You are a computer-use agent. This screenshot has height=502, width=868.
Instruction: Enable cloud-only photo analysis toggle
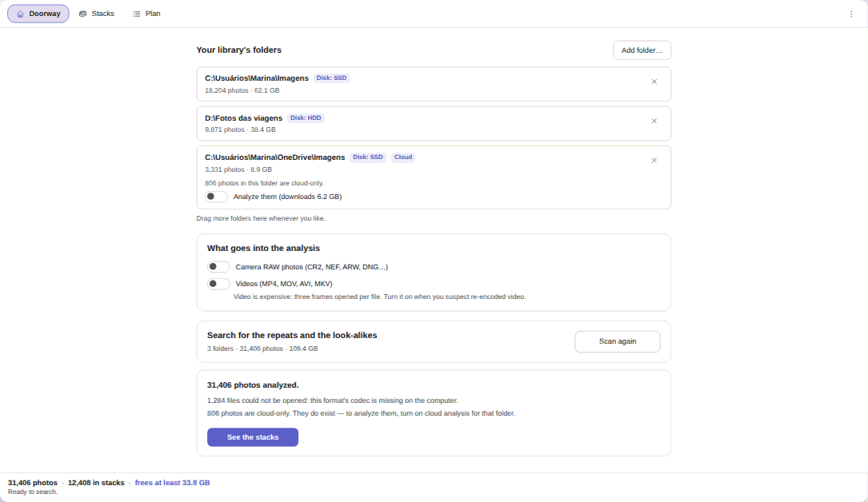pyautogui.click(x=217, y=197)
